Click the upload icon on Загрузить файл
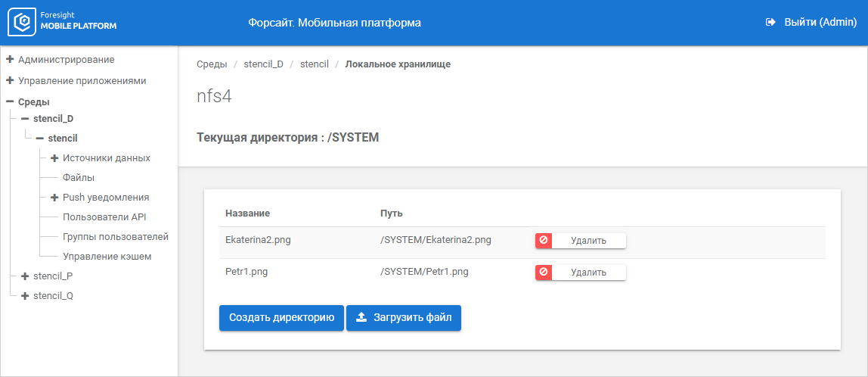 pos(361,318)
